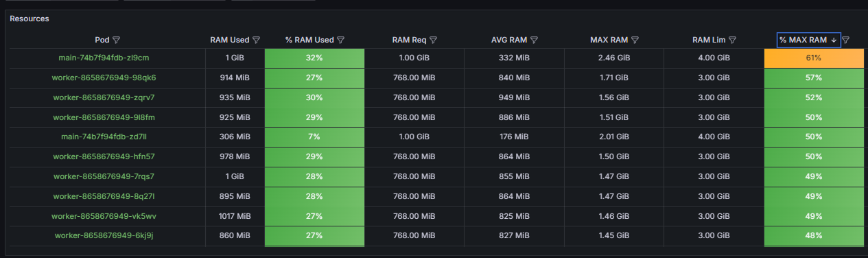Click the green 57% MAX RAM cell

pos(814,78)
